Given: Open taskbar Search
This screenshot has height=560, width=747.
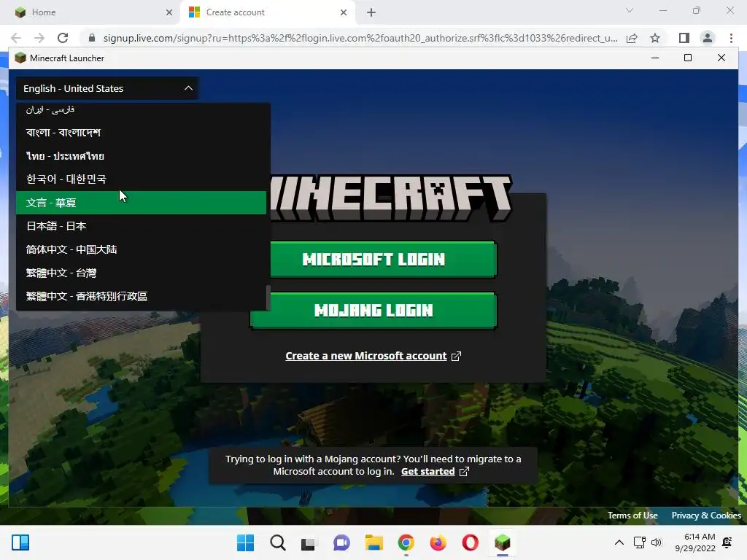Looking at the screenshot, I should pos(278,542).
